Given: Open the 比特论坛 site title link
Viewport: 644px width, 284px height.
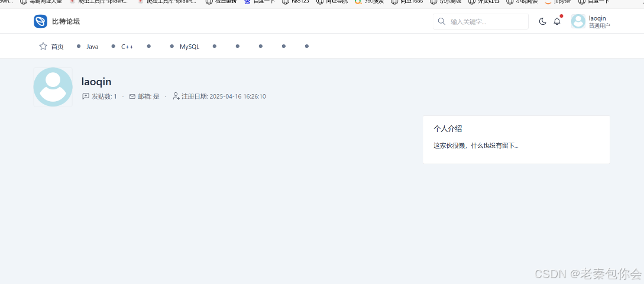Looking at the screenshot, I should (66, 21).
